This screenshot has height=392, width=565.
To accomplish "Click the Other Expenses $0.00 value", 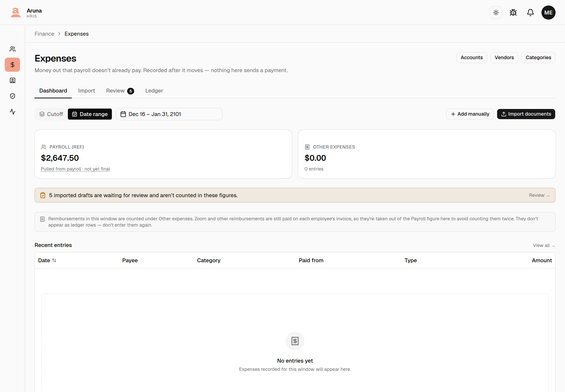I will tap(315, 158).
